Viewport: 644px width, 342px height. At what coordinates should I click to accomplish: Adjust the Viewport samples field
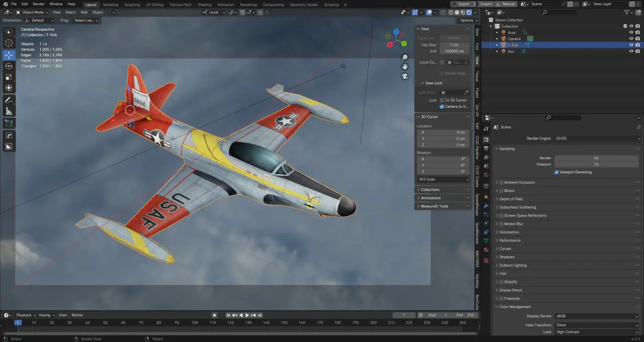click(597, 165)
